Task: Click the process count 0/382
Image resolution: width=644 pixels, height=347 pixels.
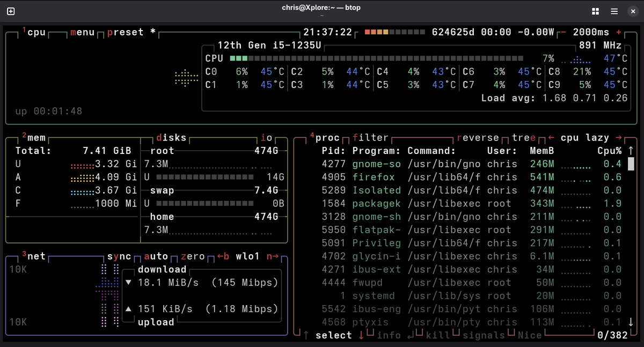Action: pos(613,335)
